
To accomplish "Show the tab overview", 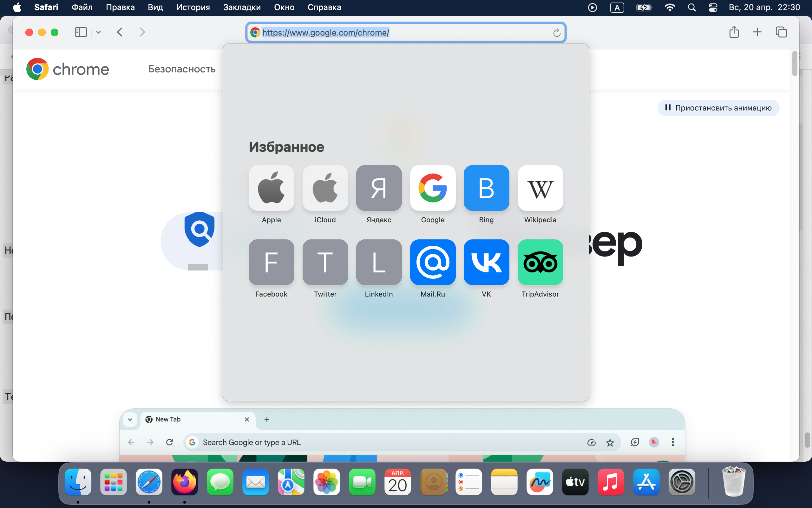I will click(x=781, y=32).
